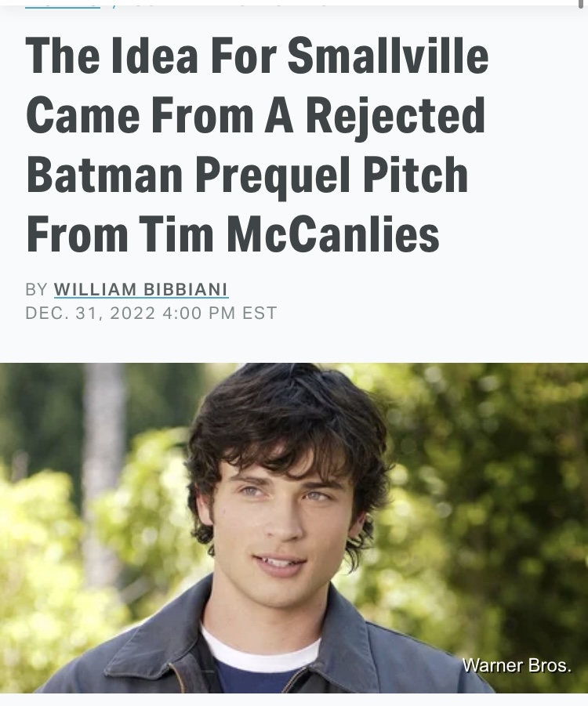This screenshot has height=706, width=588.
Task: Click the 4:00 PM EST timestamp
Action: 220,313
